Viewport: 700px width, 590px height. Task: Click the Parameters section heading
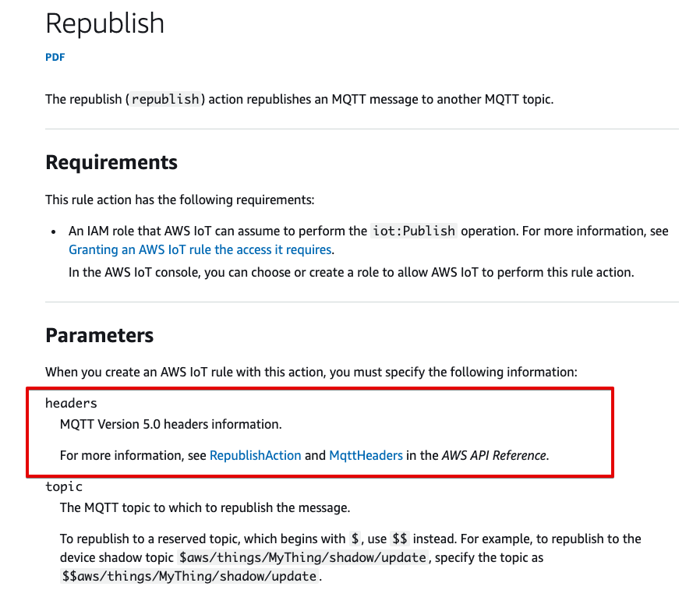100,335
